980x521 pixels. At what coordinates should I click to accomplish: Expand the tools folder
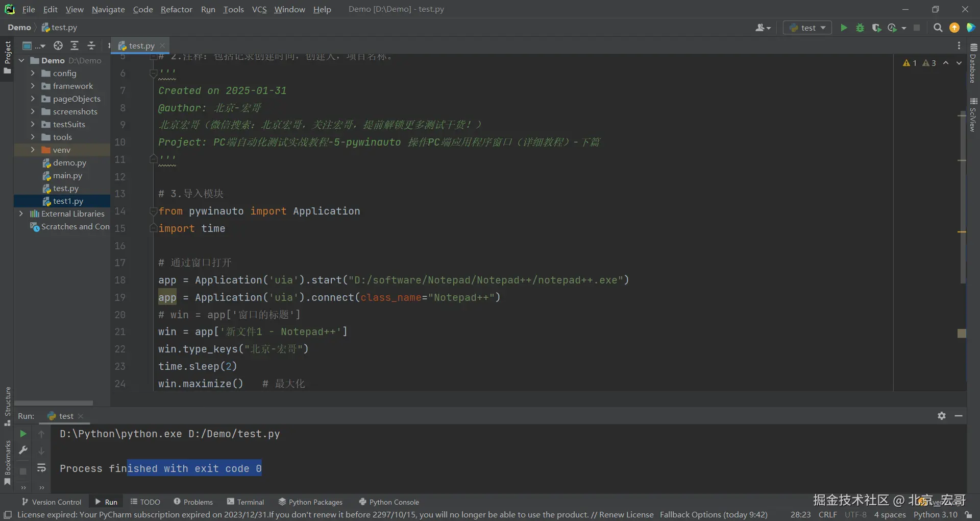pos(33,137)
